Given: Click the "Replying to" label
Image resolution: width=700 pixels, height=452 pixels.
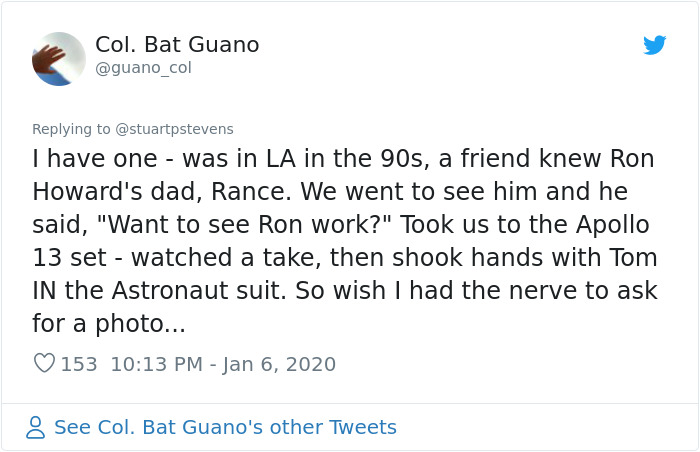Looking at the screenshot, I should pos(71,129).
